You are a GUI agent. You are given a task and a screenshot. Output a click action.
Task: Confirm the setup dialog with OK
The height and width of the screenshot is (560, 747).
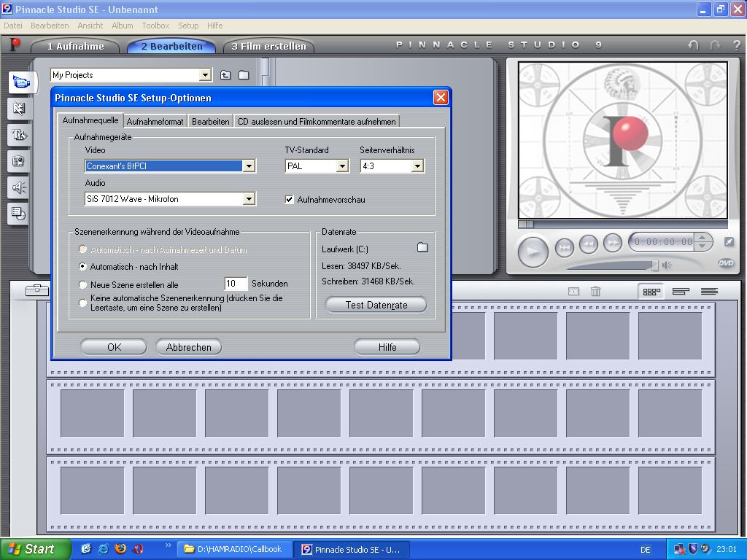(x=114, y=347)
